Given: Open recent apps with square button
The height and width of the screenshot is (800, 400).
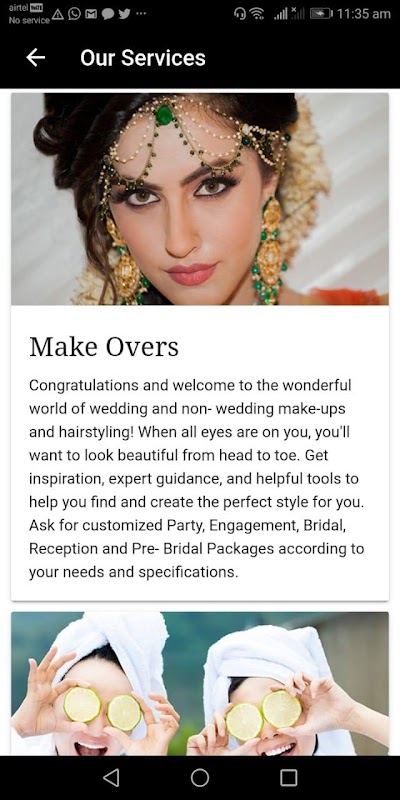Looking at the screenshot, I should (289, 778).
